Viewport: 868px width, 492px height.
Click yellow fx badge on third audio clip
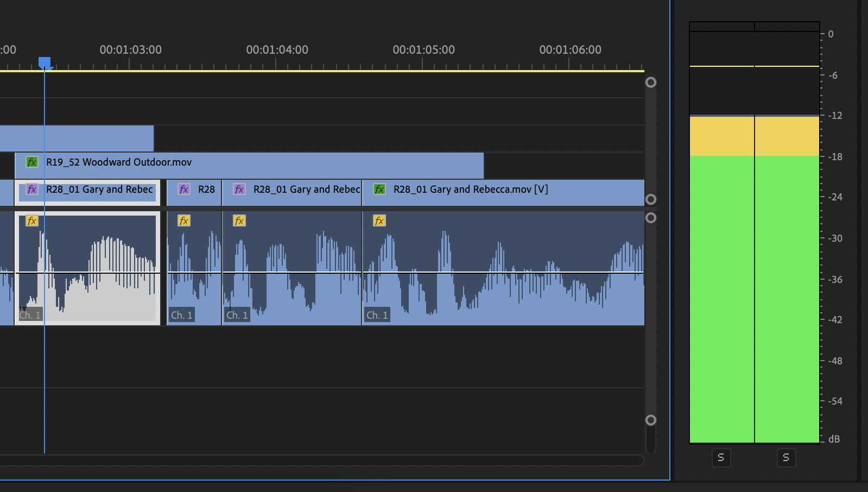point(239,221)
